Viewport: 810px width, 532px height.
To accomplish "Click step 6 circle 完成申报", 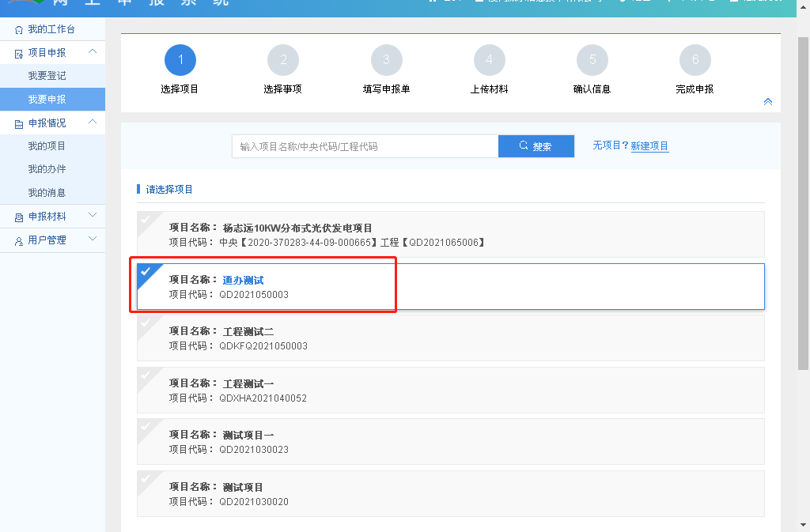I will [695, 61].
